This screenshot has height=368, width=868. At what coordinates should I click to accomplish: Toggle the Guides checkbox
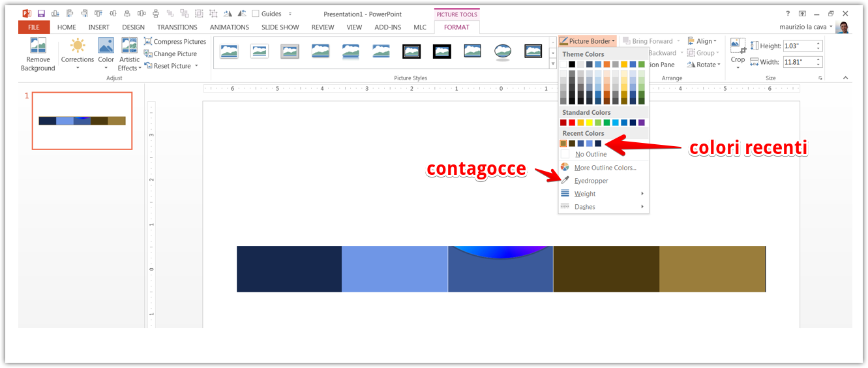click(256, 14)
